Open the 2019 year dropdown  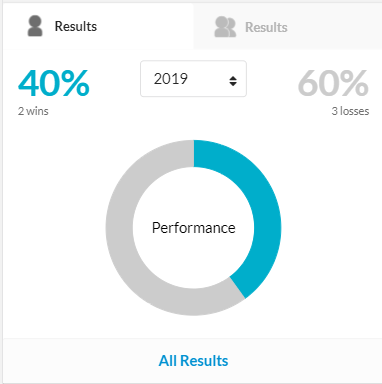point(193,79)
